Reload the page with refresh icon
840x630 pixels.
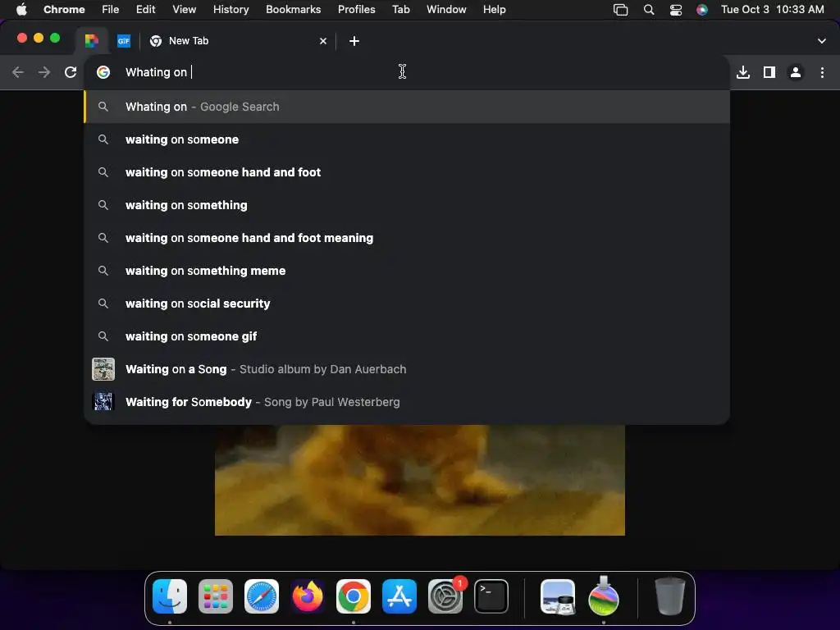click(x=71, y=72)
